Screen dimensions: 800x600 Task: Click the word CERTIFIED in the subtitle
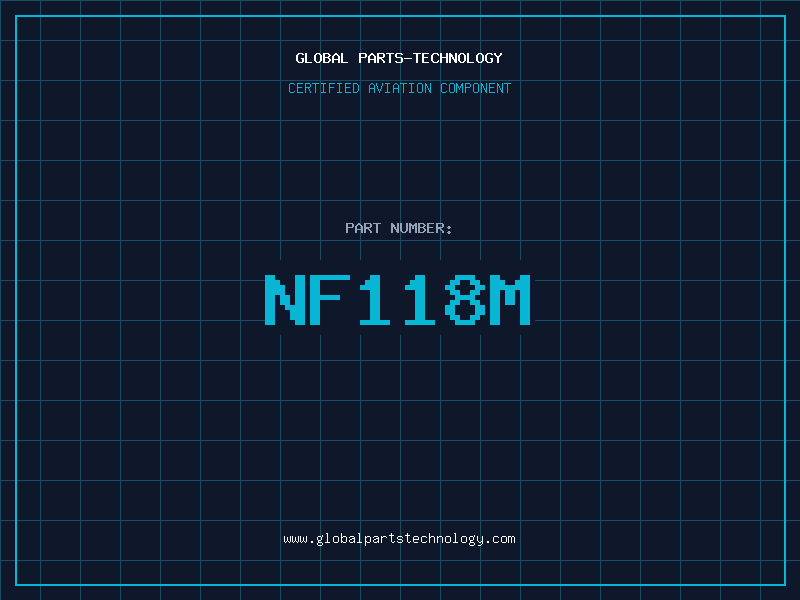click(x=323, y=88)
